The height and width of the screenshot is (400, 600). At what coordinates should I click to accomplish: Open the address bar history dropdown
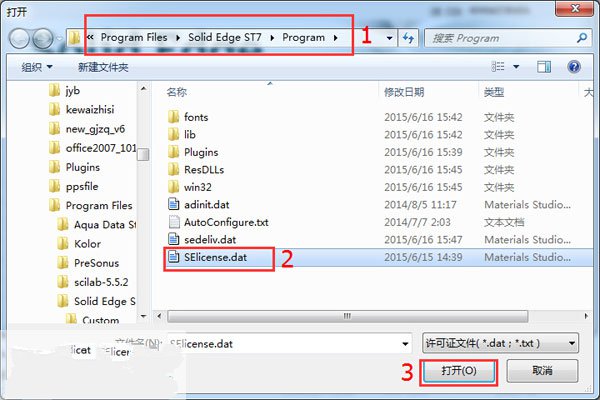(390, 38)
